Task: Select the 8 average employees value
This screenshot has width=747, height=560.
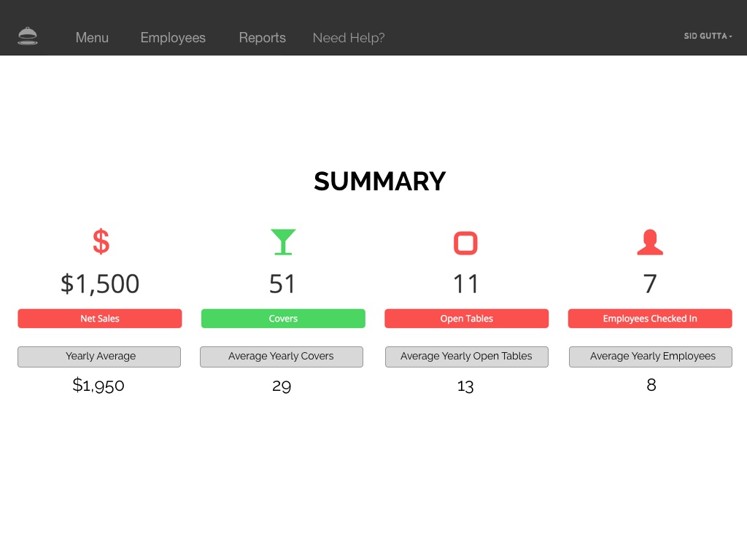Action: [x=651, y=385]
